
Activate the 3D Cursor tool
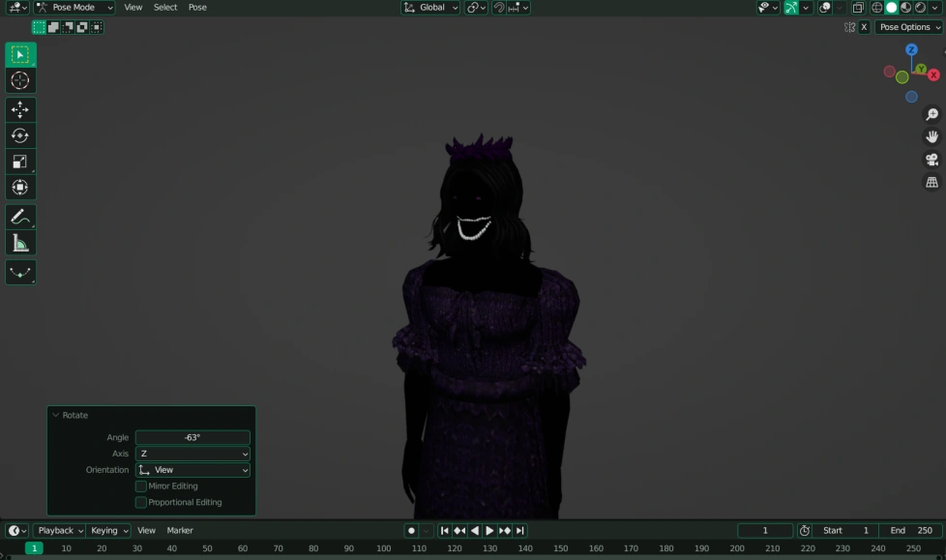20,80
